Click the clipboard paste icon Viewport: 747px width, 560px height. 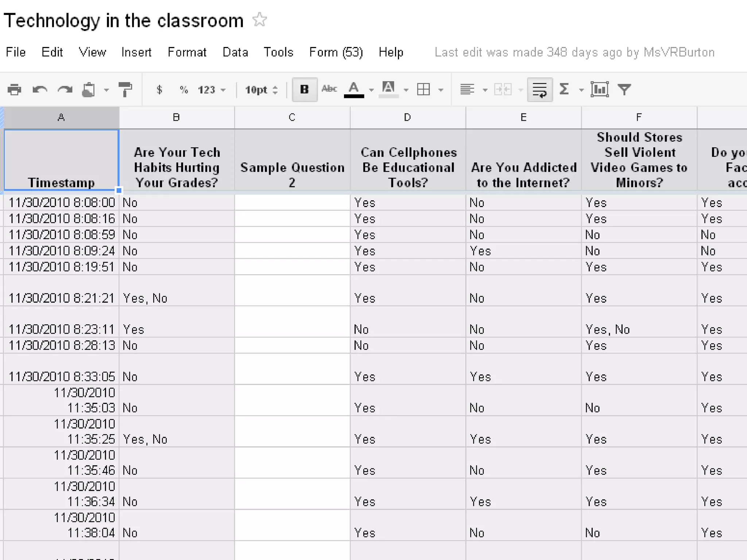tap(89, 89)
